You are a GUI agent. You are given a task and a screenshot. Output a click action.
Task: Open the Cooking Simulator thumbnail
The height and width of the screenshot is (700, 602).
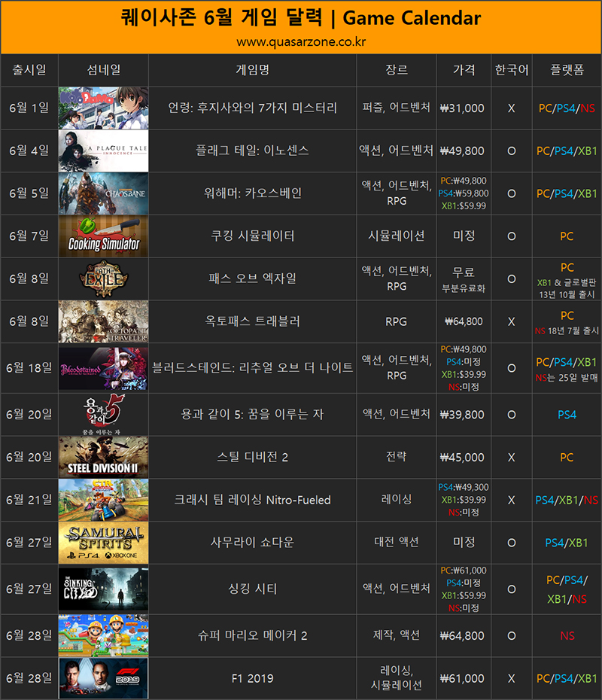click(104, 236)
